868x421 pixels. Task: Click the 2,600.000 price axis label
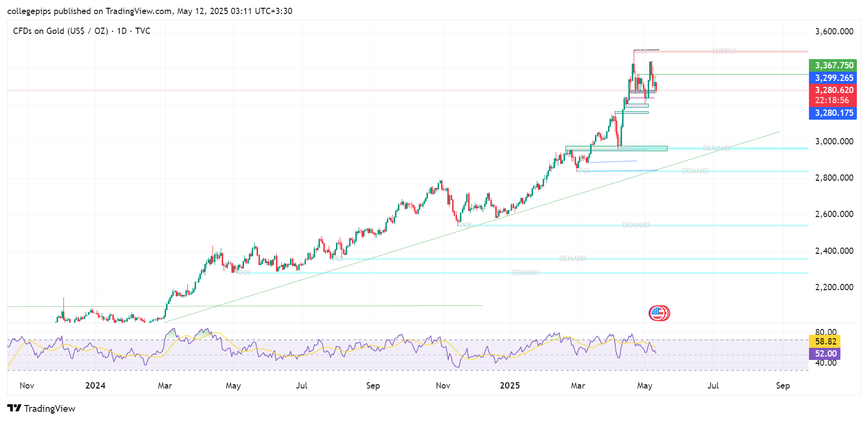[834, 214]
